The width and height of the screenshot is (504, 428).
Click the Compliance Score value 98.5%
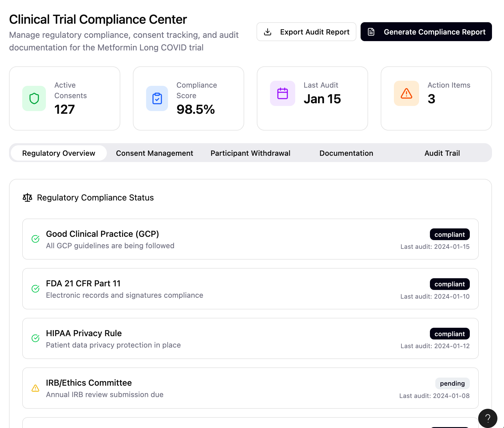[x=196, y=109]
